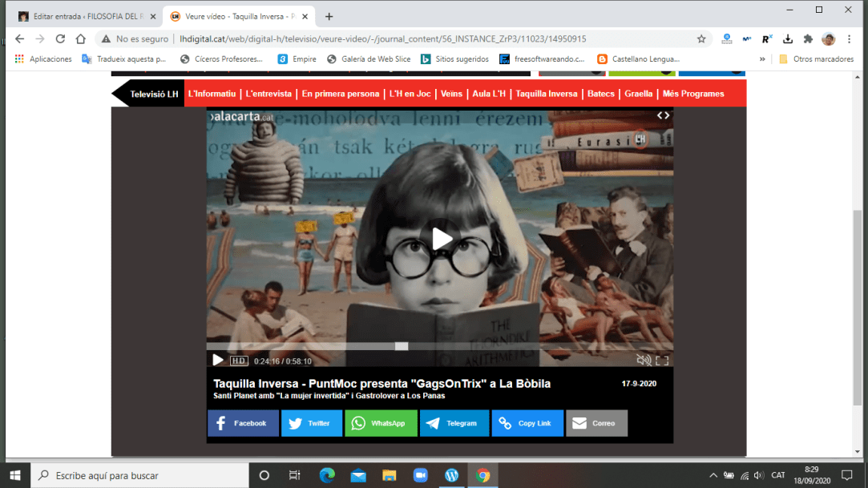The width and height of the screenshot is (868, 488).
Task: Toggle HD quality in the video player
Action: pyautogui.click(x=239, y=361)
